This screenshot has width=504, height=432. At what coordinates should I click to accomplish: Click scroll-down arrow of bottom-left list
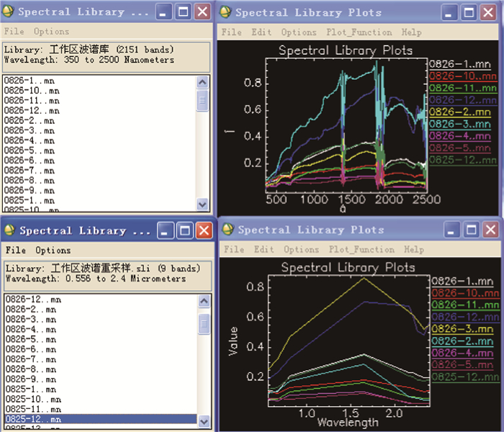[x=203, y=422]
